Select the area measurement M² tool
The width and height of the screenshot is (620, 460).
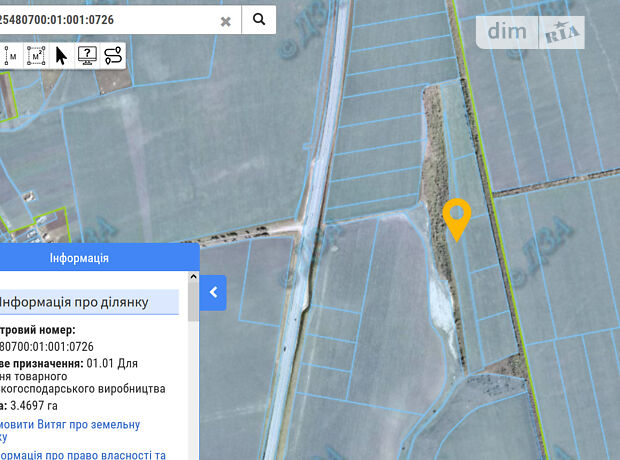coord(36,56)
